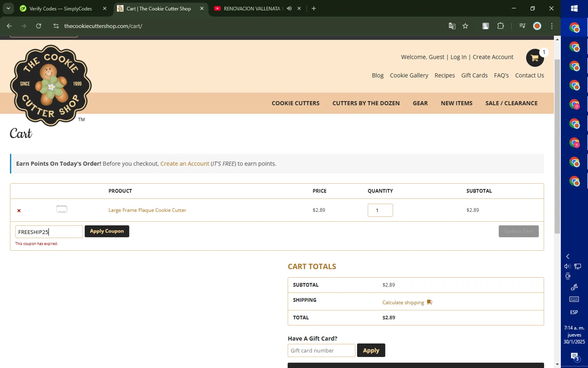588x368 pixels.
Task: Open FAQ's link
Action: point(501,75)
